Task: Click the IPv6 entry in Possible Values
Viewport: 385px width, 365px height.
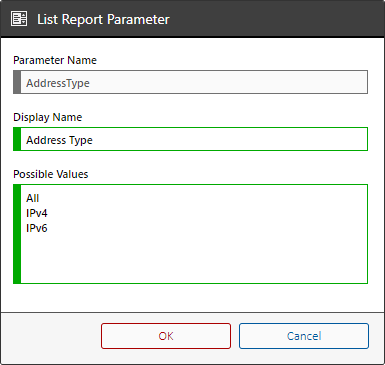Action: [x=37, y=228]
